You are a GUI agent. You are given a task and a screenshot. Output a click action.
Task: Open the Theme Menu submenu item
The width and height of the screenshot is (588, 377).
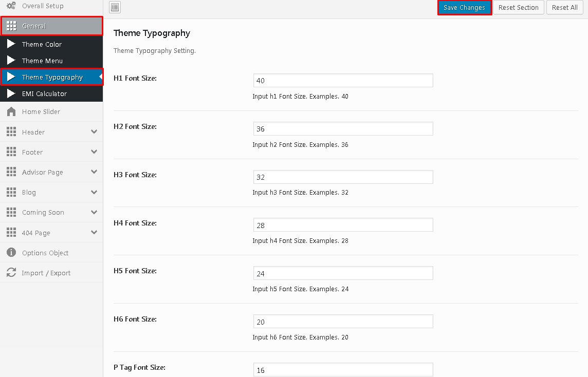coord(42,61)
